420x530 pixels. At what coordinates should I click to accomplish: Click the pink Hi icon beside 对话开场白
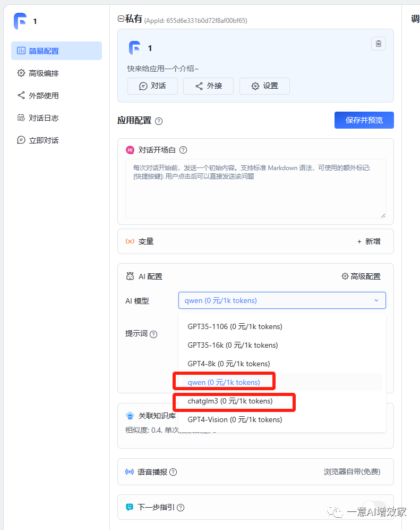[x=130, y=150]
